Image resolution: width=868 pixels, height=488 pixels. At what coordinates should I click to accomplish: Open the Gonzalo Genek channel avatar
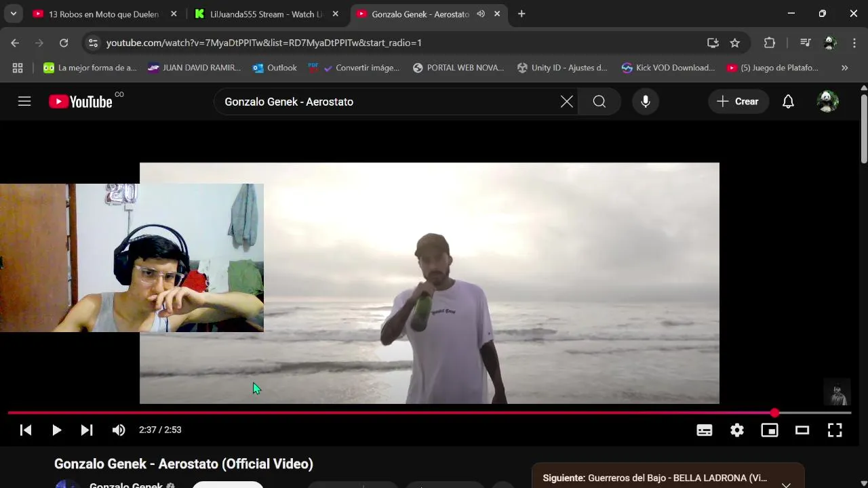(x=67, y=484)
